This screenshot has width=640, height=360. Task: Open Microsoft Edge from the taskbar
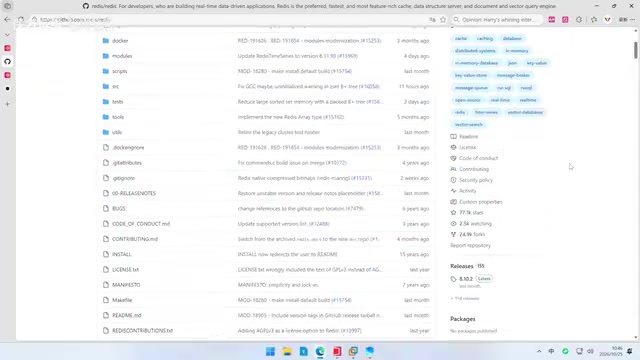pos(320,351)
